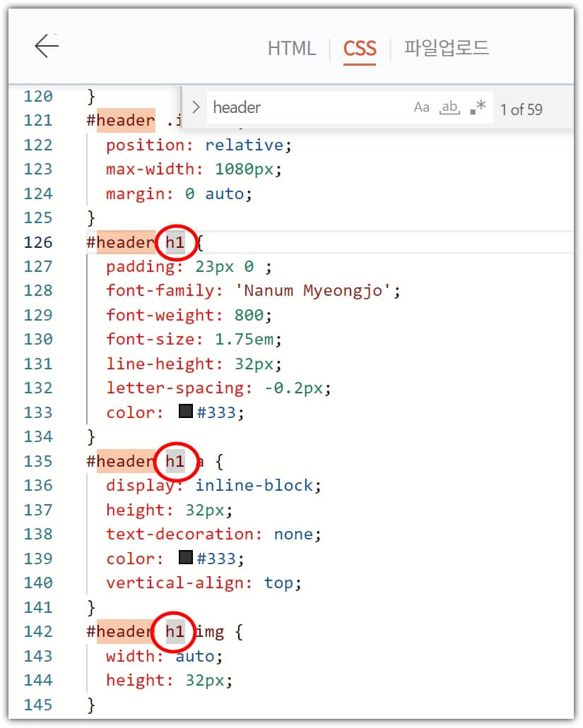583x728 pixels.
Task: Click "position: relative;" on line 122
Action: point(199,145)
